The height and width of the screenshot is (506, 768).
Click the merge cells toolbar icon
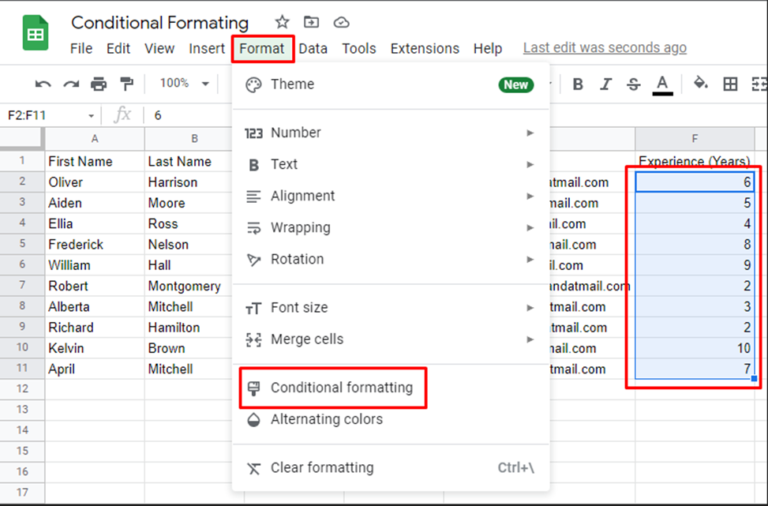(x=759, y=84)
